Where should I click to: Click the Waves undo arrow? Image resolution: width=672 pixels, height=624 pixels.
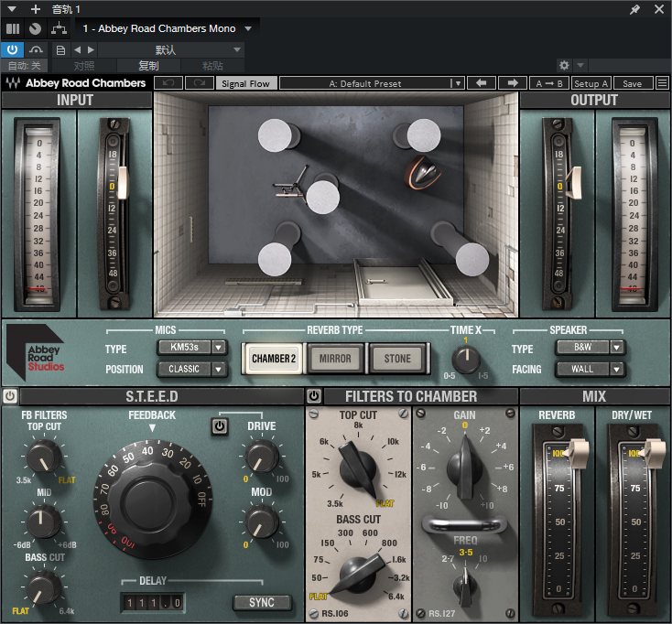tap(168, 83)
